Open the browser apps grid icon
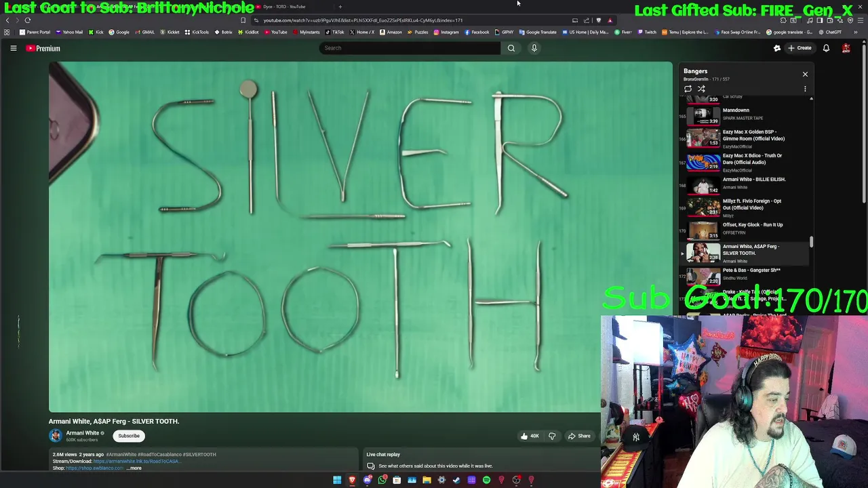The height and width of the screenshot is (488, 868). coord(7,32)
